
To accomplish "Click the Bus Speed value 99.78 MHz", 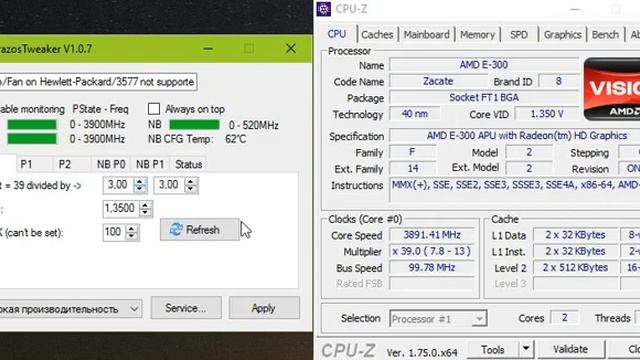I will [432, 268].
